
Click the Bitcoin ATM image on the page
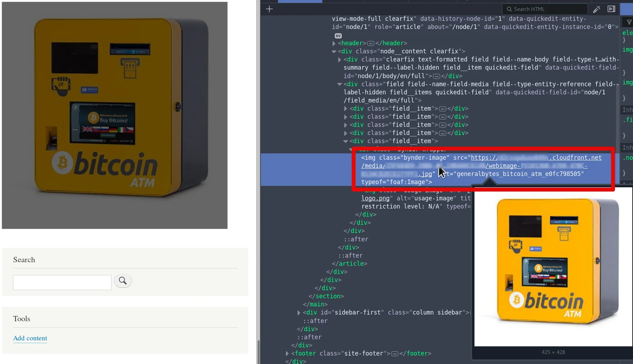[115, 115]
